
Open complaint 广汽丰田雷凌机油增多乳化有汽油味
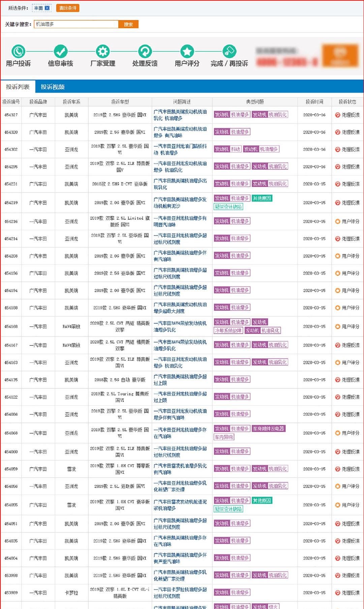coord(180,469)
